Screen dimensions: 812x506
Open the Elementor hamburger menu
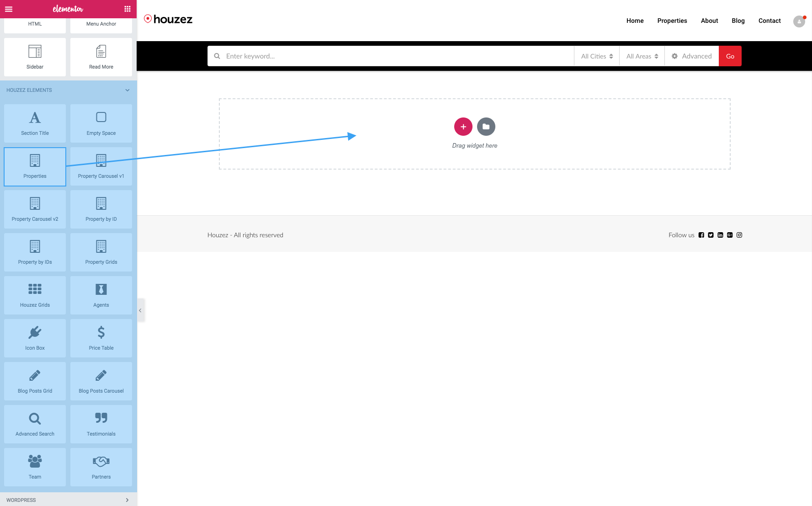(x=9, y=9)
